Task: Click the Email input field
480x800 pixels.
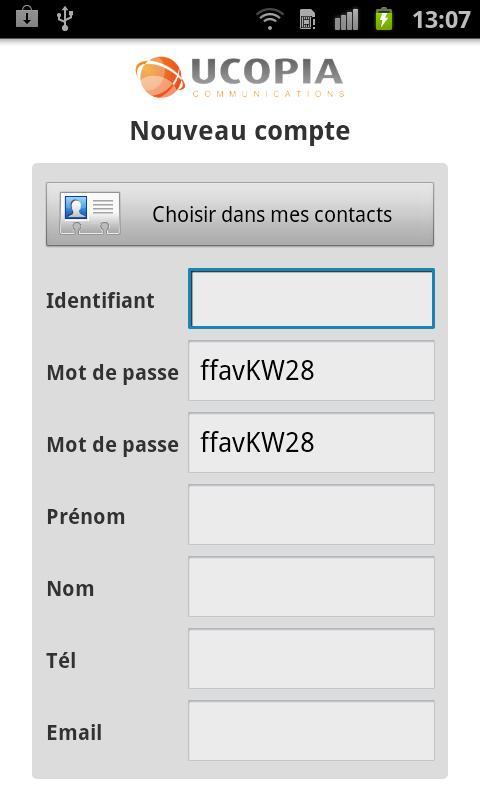Action: pyautogui.click(x=311, y=731)
